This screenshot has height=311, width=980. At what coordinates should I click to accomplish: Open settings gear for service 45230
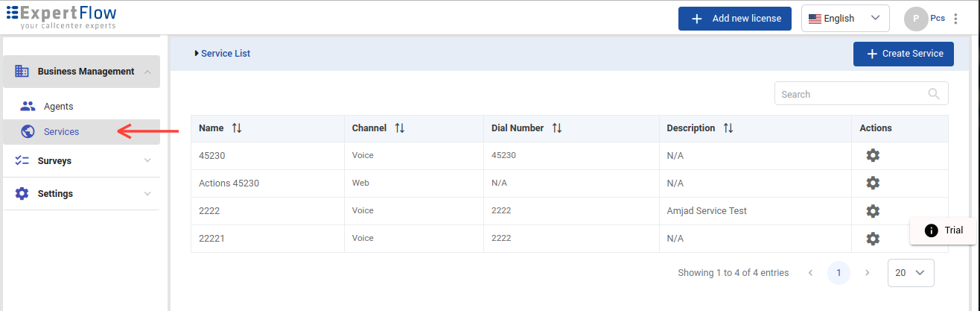(x=873, y=155)
